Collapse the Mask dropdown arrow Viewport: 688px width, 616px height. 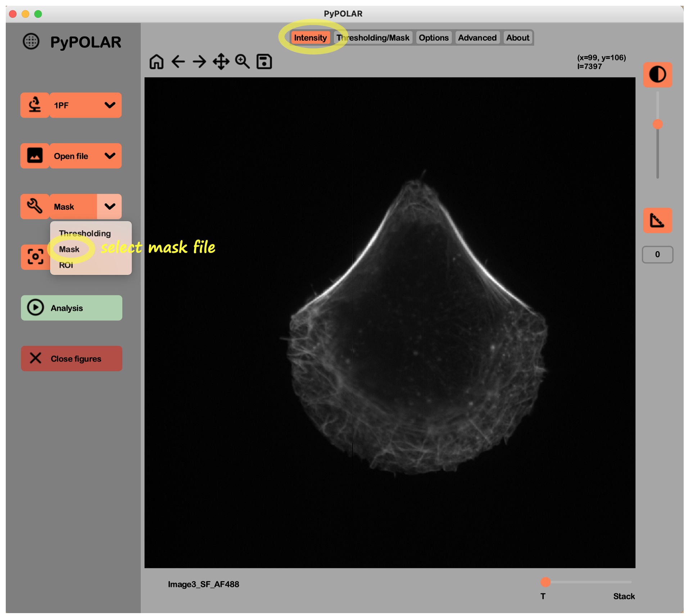(109, 207)
